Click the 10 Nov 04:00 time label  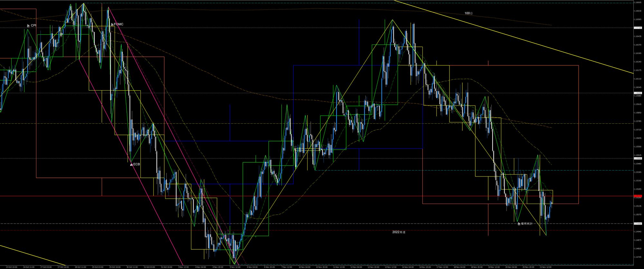[x=304, y=267]
